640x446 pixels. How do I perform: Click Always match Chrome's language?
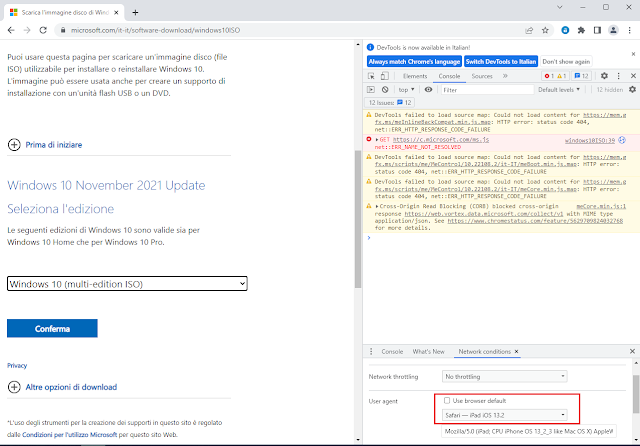tap(414, 62)
